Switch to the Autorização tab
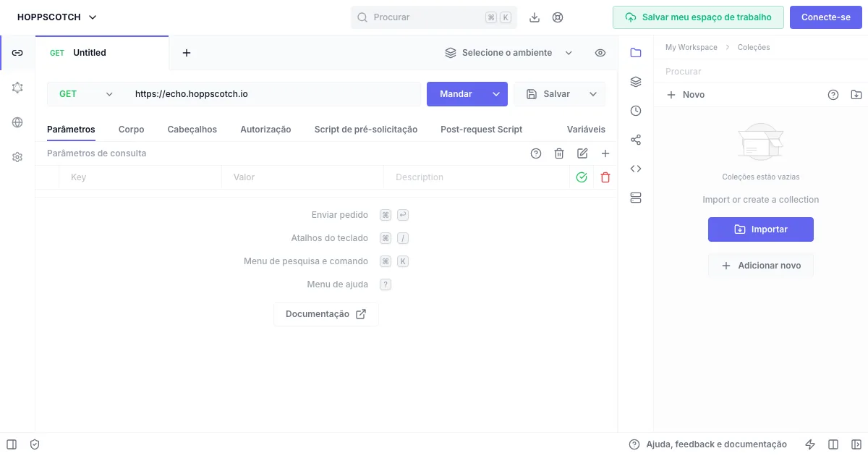 (265, 130)
